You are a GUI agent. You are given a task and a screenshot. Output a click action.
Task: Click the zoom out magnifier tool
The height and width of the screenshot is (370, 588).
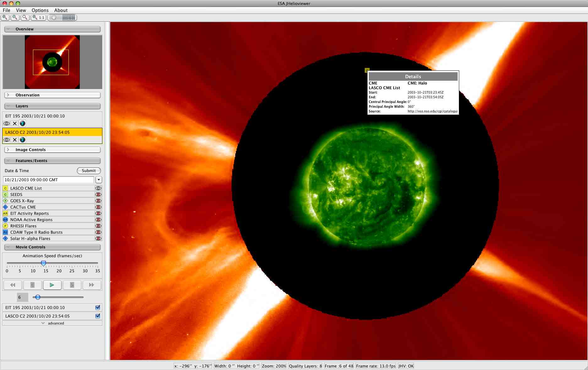(x=15, y=18)
